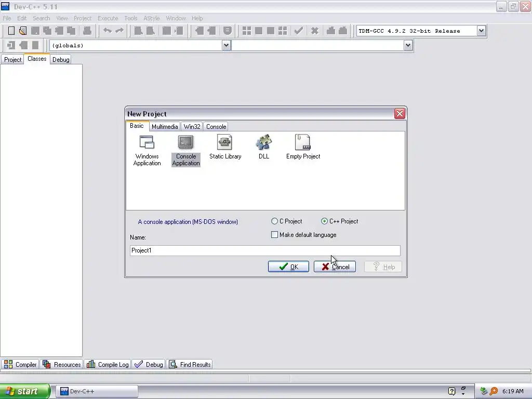Open the Console tab in New Project
The width and height of the screenshot is (532, 399).
[x=216, y=127]
